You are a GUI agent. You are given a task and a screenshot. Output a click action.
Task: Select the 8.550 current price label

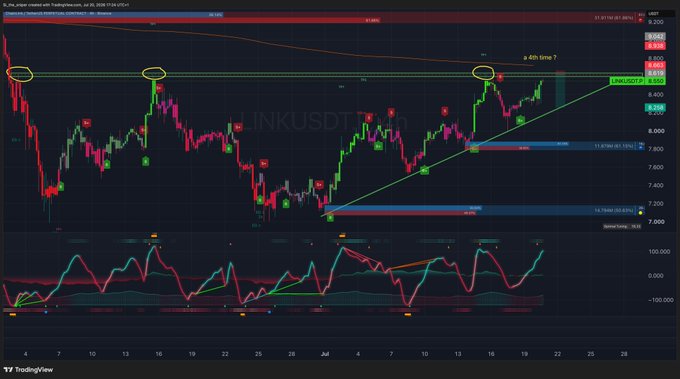pyautogui.click(x=655, y=81)
